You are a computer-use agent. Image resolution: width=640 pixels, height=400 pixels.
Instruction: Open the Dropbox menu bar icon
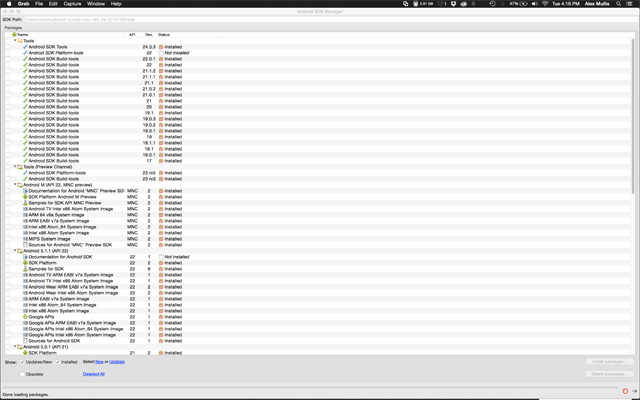click(x=453, y=4)
